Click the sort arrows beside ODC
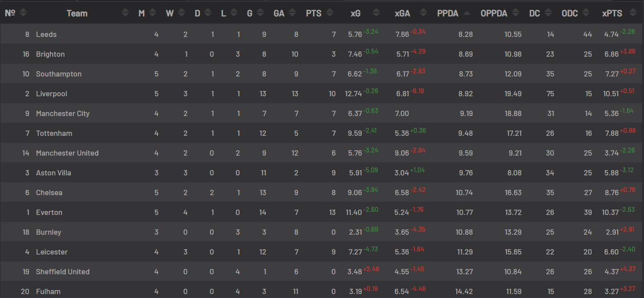 586,13
